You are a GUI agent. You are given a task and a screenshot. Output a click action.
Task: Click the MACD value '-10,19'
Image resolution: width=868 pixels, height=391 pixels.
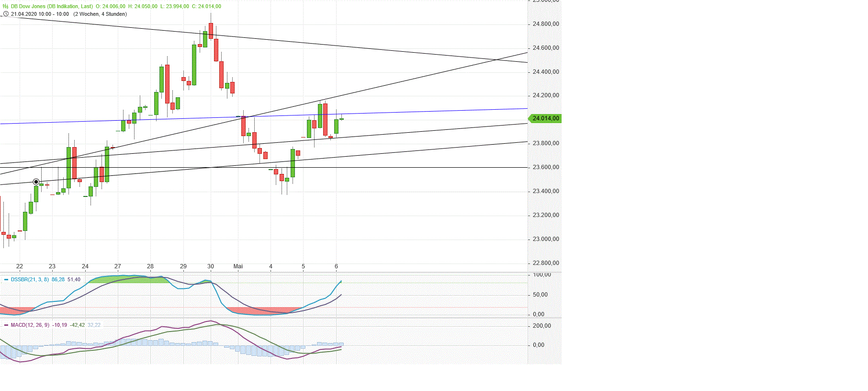coord(60,325)
